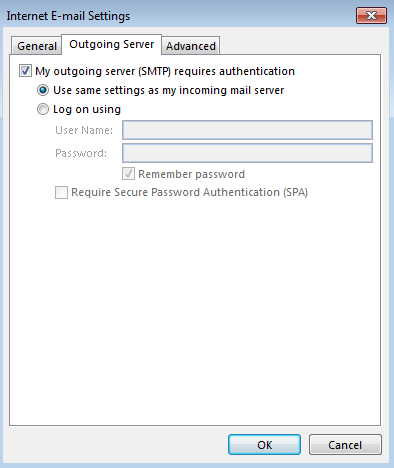Open the Advanced tab

coord(191,46)
